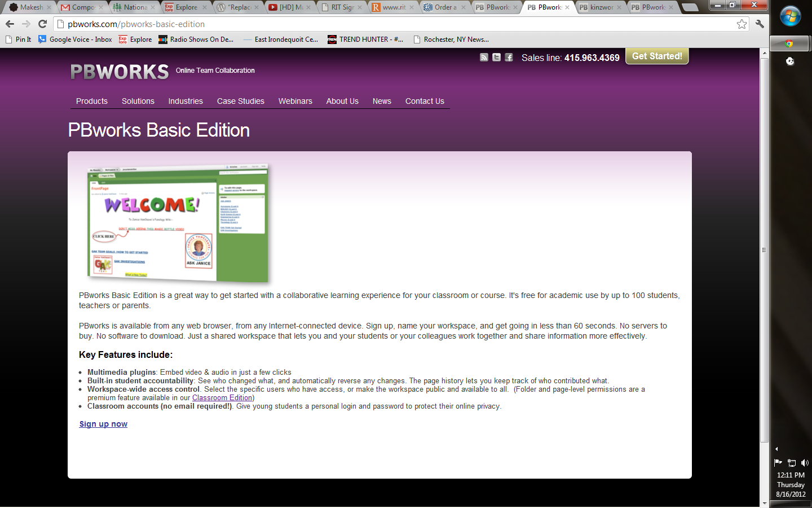Click Chrome taskbar icon
The height and width of the screenshot is (508, 812).
click(x=789, y=43)
